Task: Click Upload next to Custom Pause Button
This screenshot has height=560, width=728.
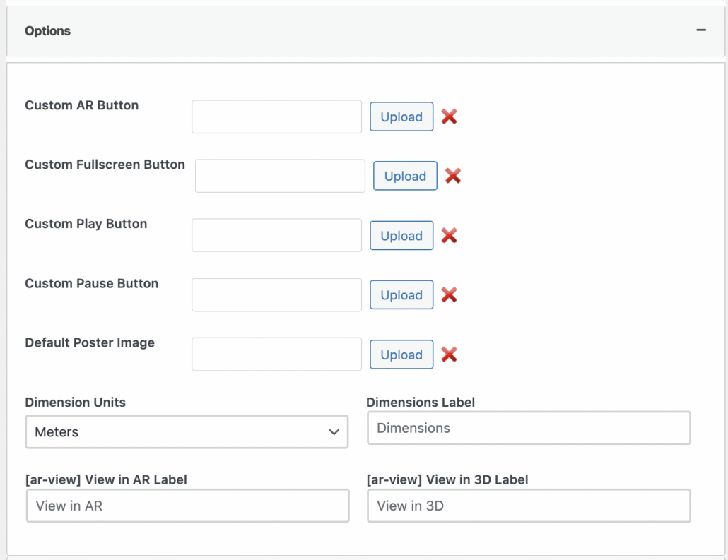Action: 401,295
